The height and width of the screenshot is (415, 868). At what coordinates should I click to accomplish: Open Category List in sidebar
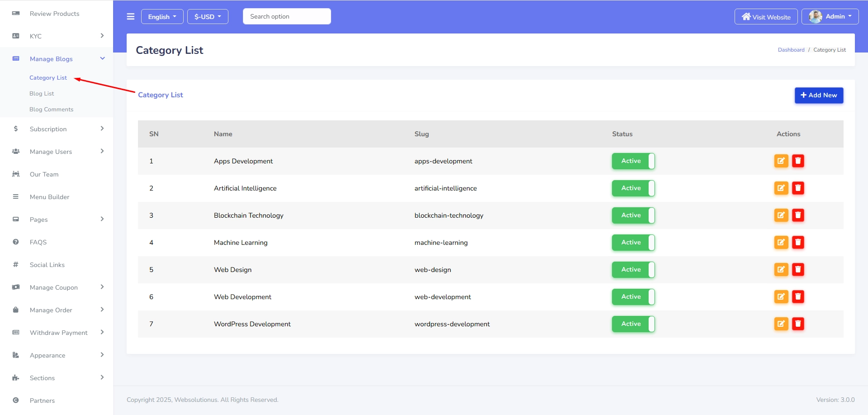[48, 78]
